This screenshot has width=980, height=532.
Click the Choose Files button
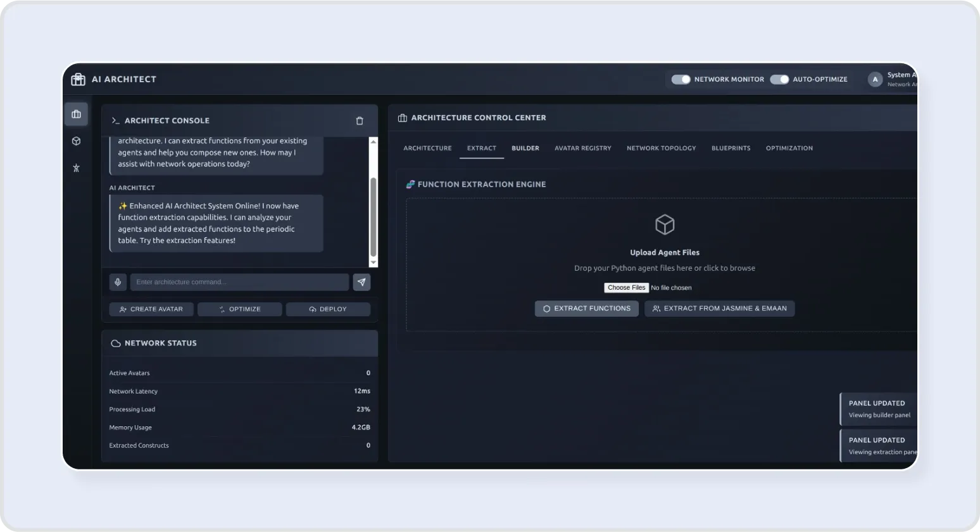626,288
